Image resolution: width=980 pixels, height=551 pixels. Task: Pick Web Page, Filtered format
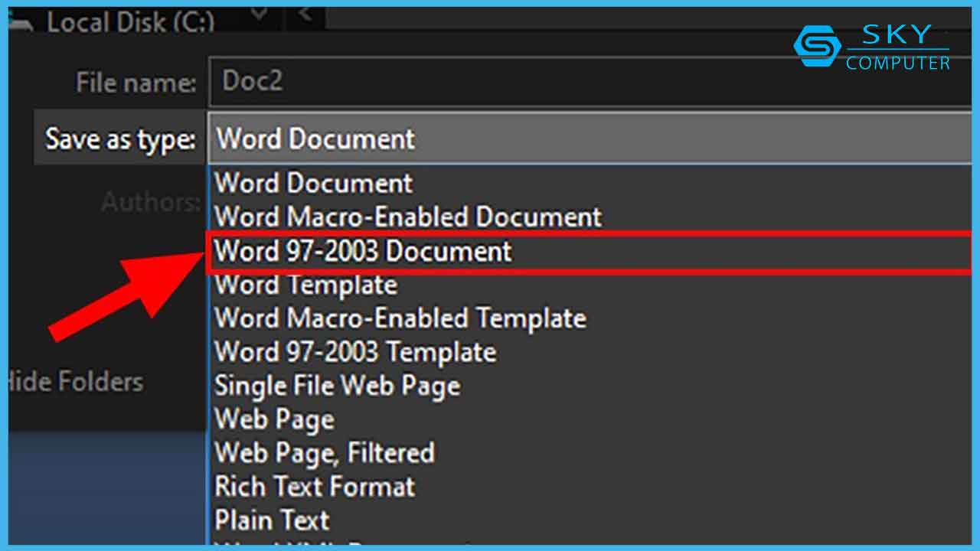click(590, 452)
